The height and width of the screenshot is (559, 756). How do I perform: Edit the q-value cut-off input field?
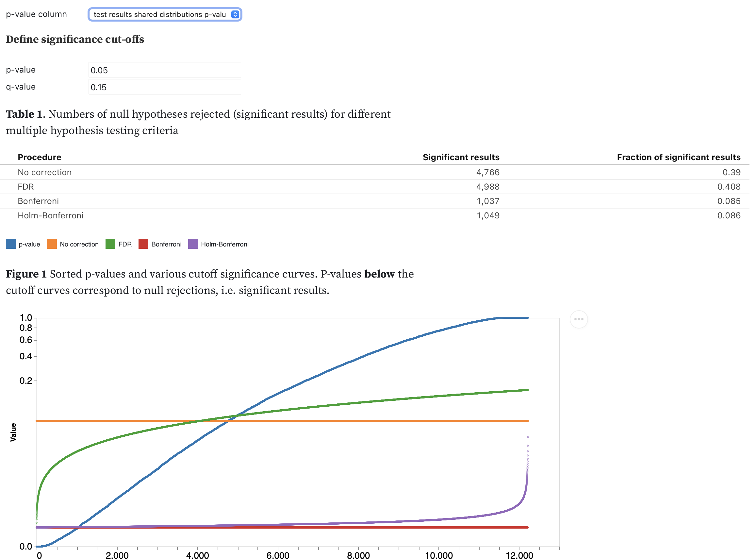coord(165,87)
